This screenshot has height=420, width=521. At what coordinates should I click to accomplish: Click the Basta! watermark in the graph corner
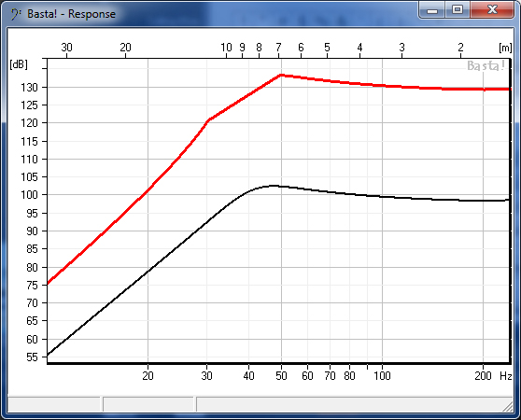pyautogui.click(x=486, y=65)
